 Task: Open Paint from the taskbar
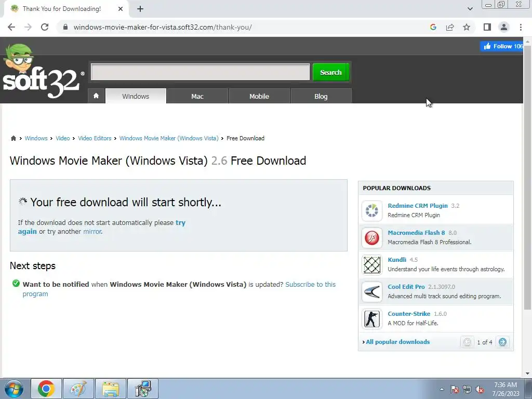78,389
